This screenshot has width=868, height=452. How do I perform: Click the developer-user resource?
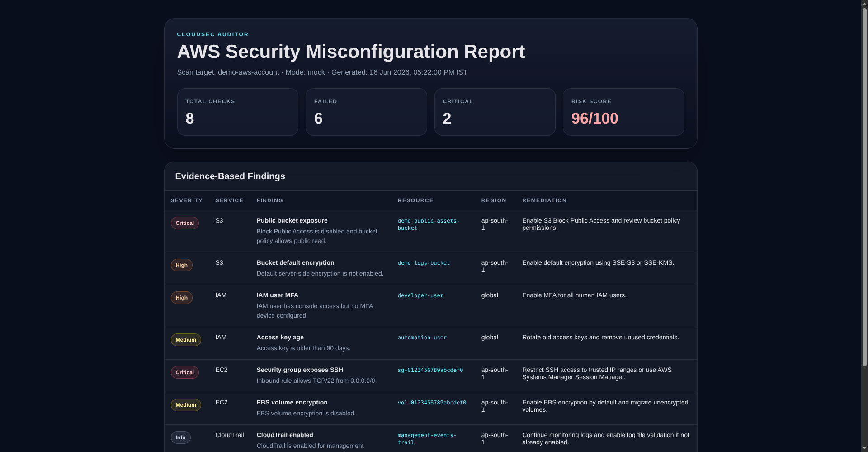click(420, 295)
